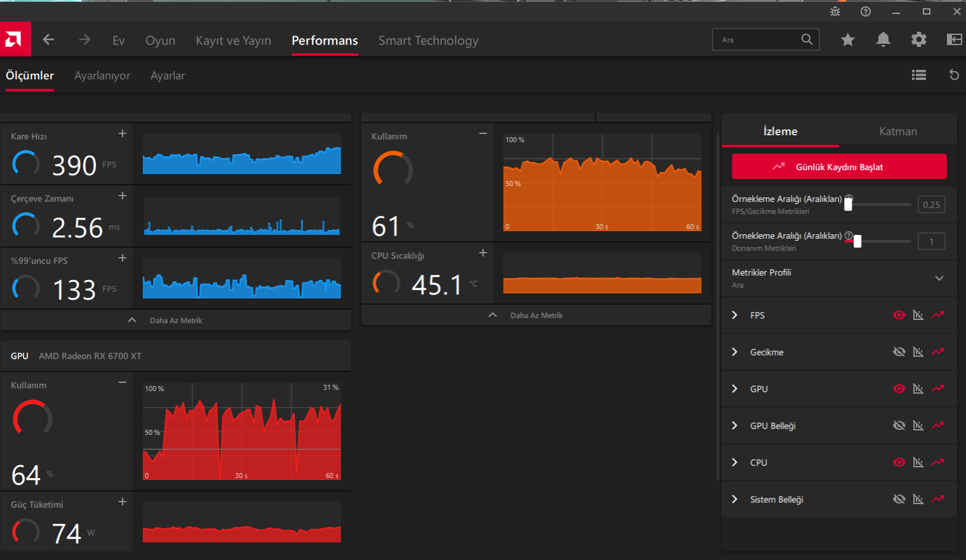Click the Gecikme row logging trend icon

pos(938,352)
